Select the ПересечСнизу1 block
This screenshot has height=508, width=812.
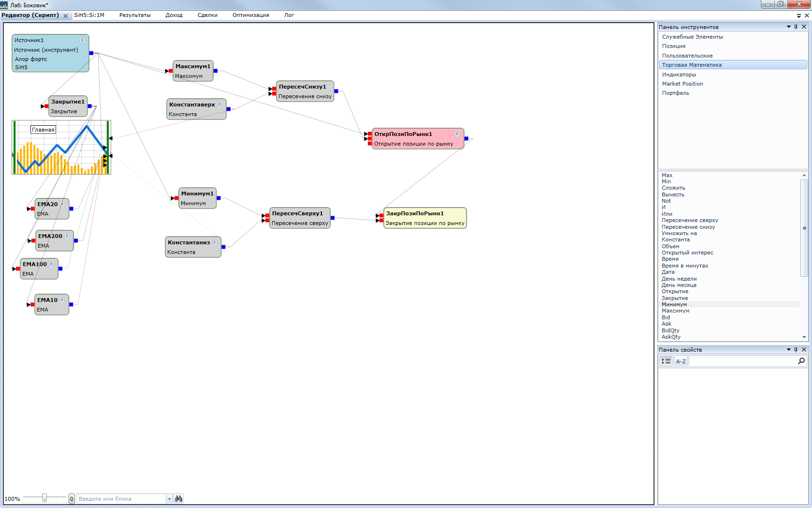(x=305, y=91)
